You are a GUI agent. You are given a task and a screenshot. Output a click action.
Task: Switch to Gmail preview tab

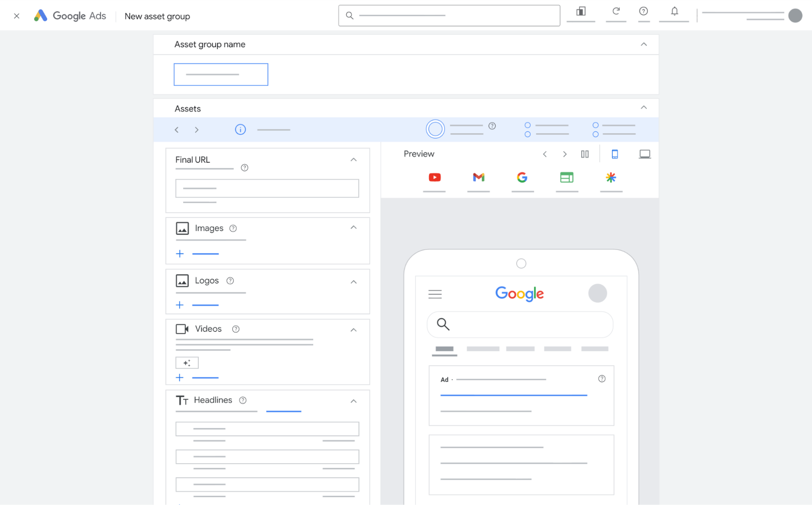point(479,177)
